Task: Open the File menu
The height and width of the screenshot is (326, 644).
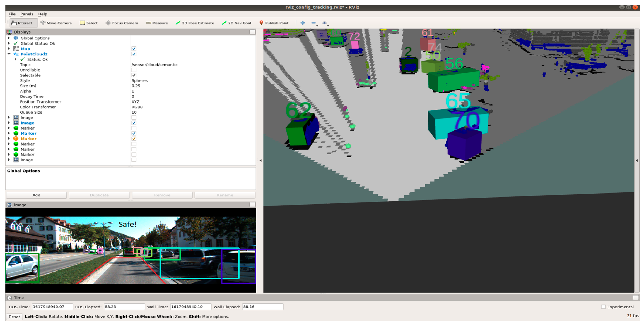Action: tap(12, 14)
